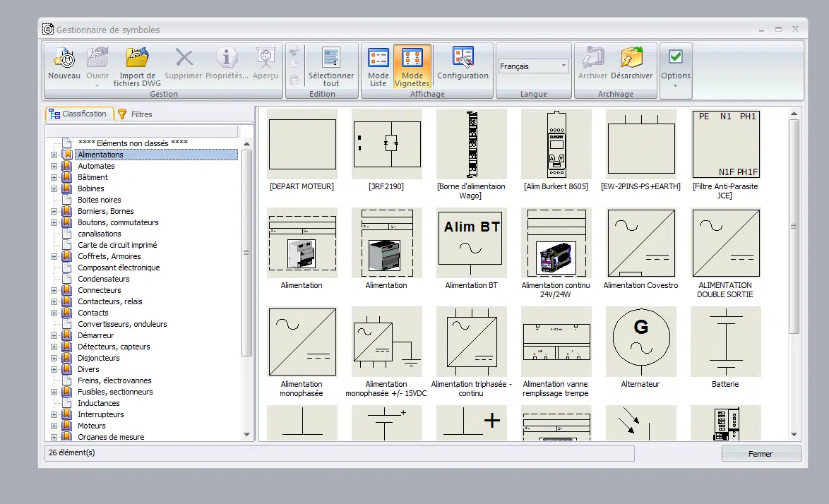Expand the Alimentations tree node

[54, 155]
